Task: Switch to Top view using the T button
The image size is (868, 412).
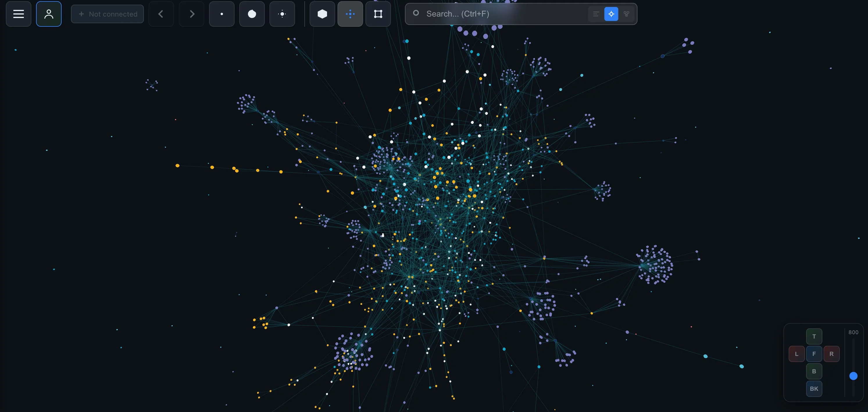Action: point(814,336)
